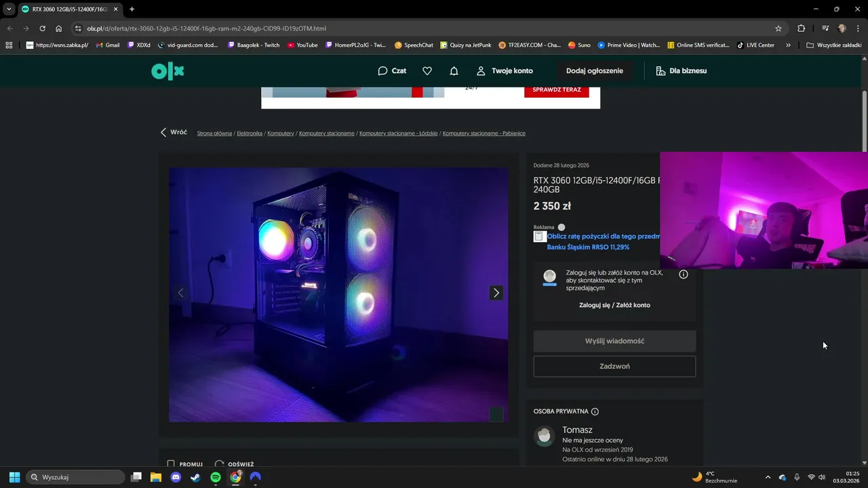Click taskbar Wyszukaj search box
Viewport: 868px width, 488px height.
(75, 477)
